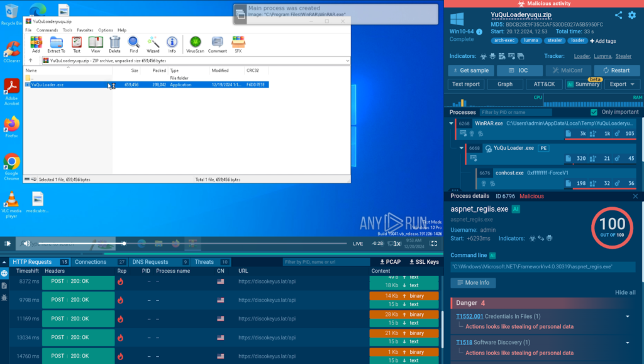Image resolution: width=644 pixels, height=364 pixels.
Task: Click the VirusScan icon in WinRAR toolbar
Action: click(195, 44)
